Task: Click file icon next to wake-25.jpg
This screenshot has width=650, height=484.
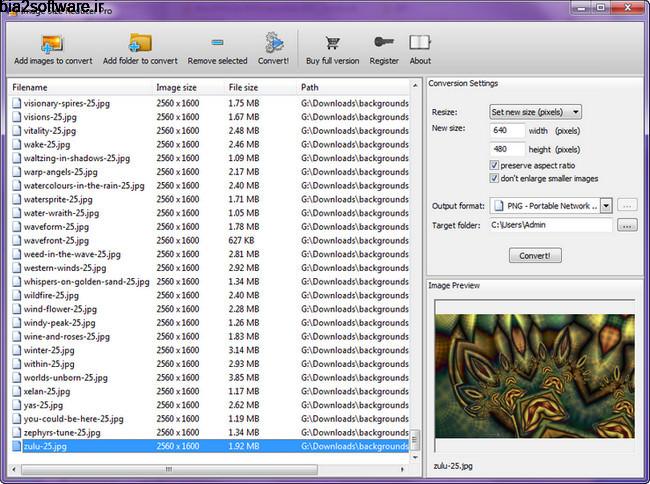Action: (17, 144)
